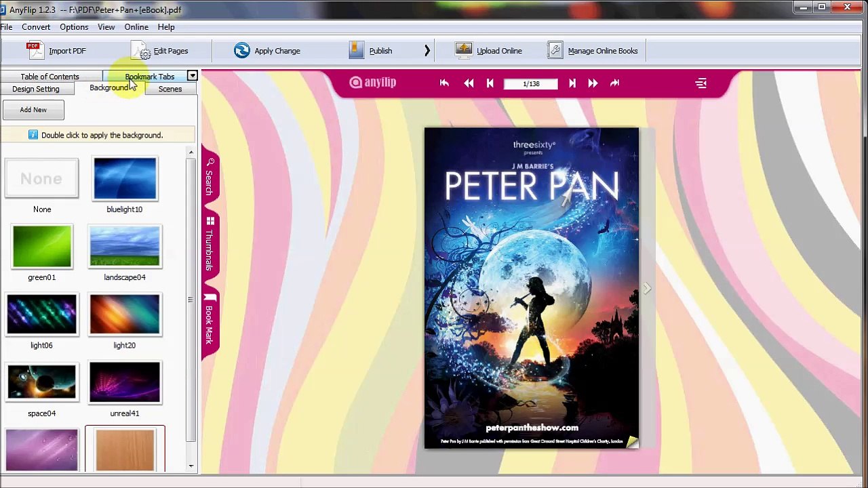868x488 pixels.
Task: Select the light06 background thumbnail
Action: [x=42, y=314]
